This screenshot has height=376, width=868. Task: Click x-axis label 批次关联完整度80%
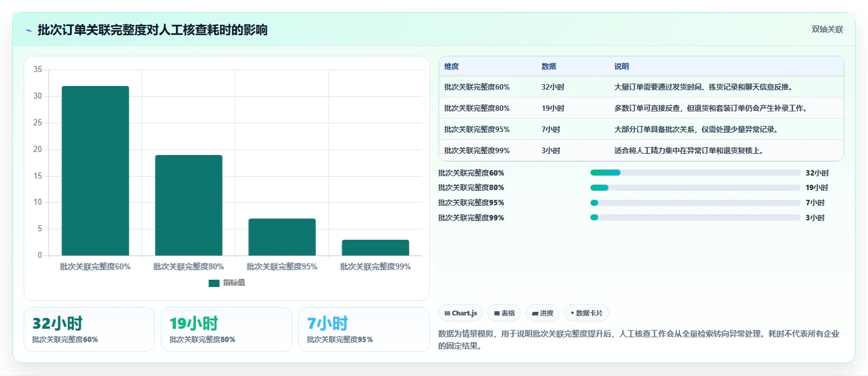pyautogui.click(x=189, y=266)
